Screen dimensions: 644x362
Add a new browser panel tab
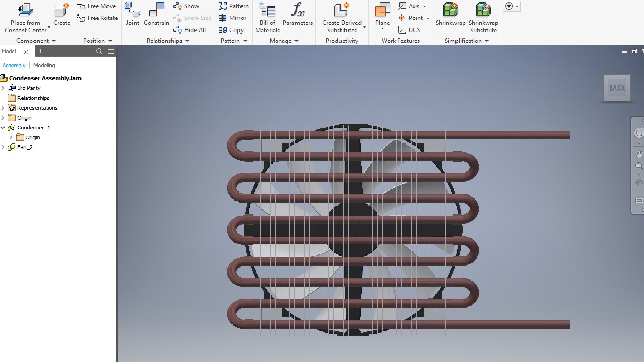point(40,51)
